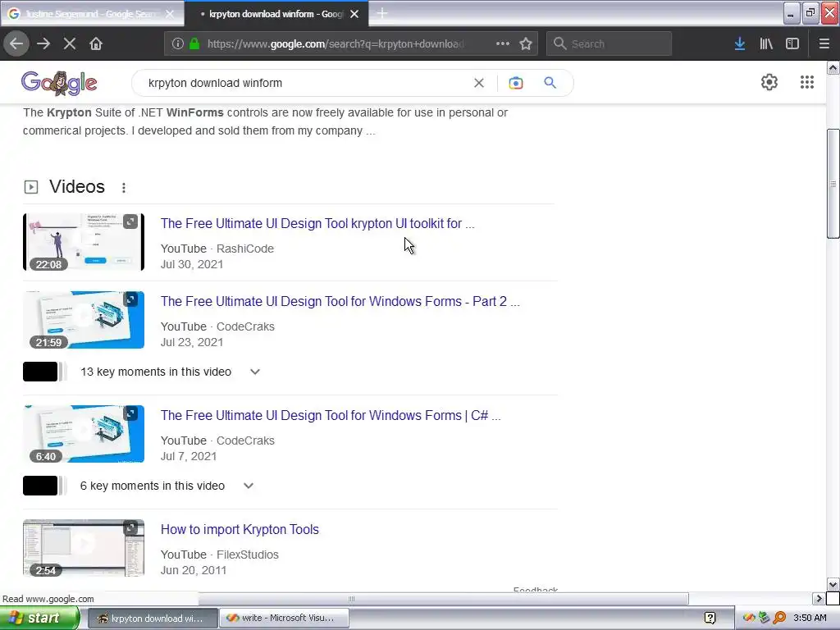Stop page loading with the X button
Image resolution: width=840 pixels, height=630 pixels.
pyautogui.click(x=70, y=43)
